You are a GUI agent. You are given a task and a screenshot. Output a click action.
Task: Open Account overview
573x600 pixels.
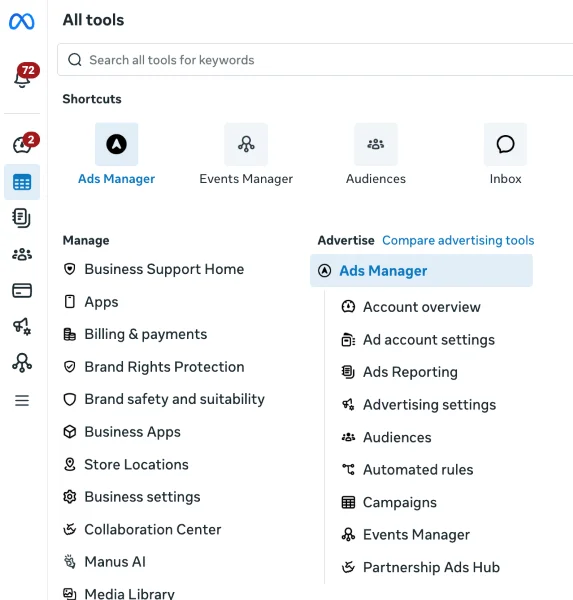[421, 307]
